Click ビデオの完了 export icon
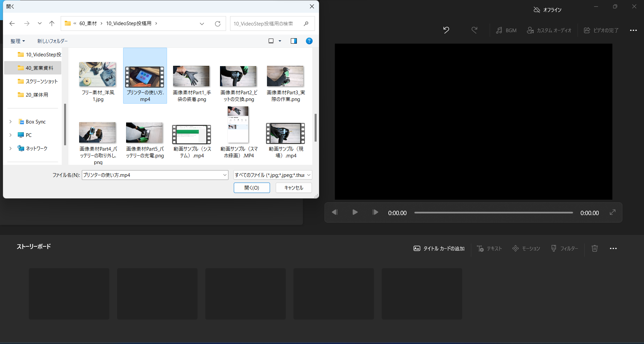 (587, 30)
